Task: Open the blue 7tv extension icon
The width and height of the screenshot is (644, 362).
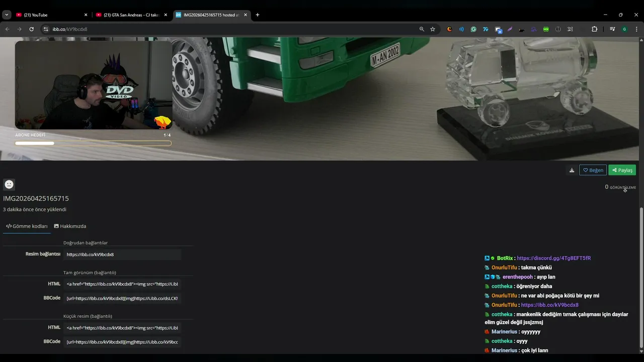Action: click(486, 29)
